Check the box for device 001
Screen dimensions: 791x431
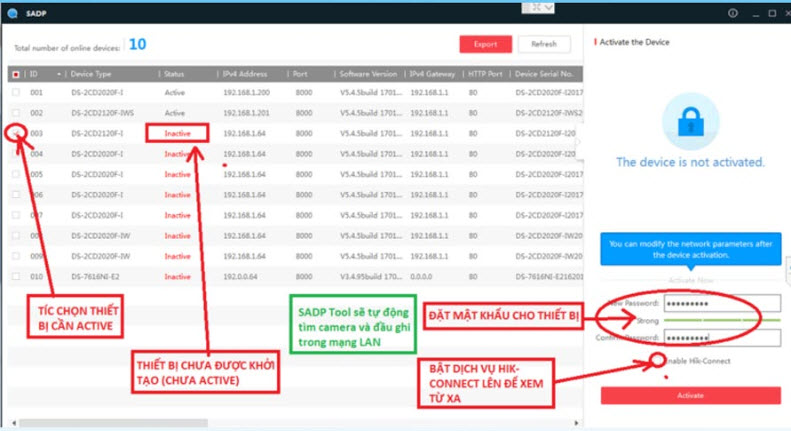15,93
